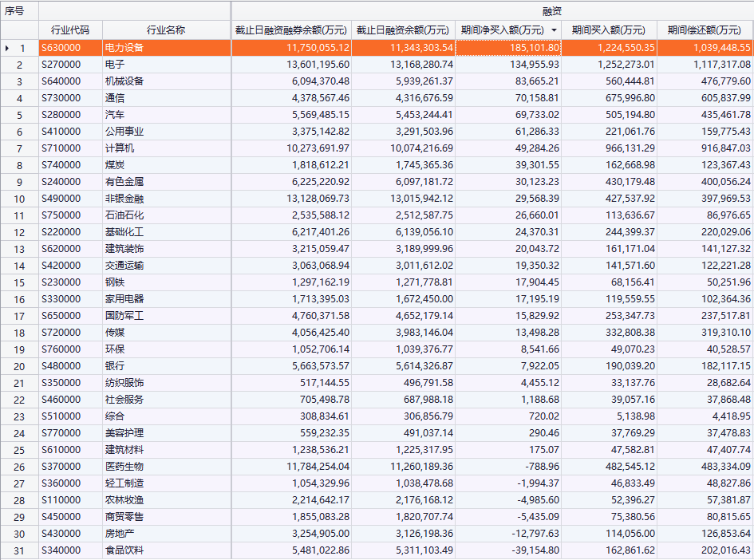754x560 pixels.
Task: Sort by 期间买入额(万元) column header
Action: click(609, 30)
